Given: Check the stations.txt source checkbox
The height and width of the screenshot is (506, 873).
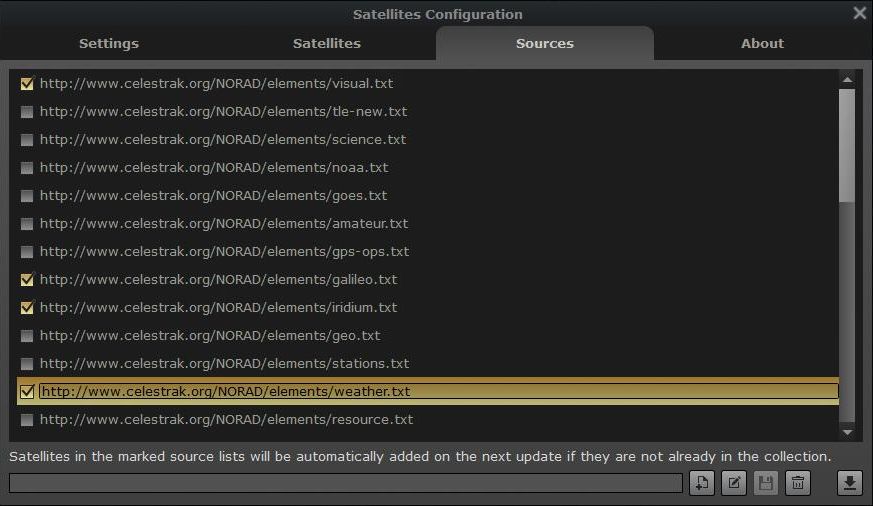Looking at the screenshot, I should (x=27, y=364).
